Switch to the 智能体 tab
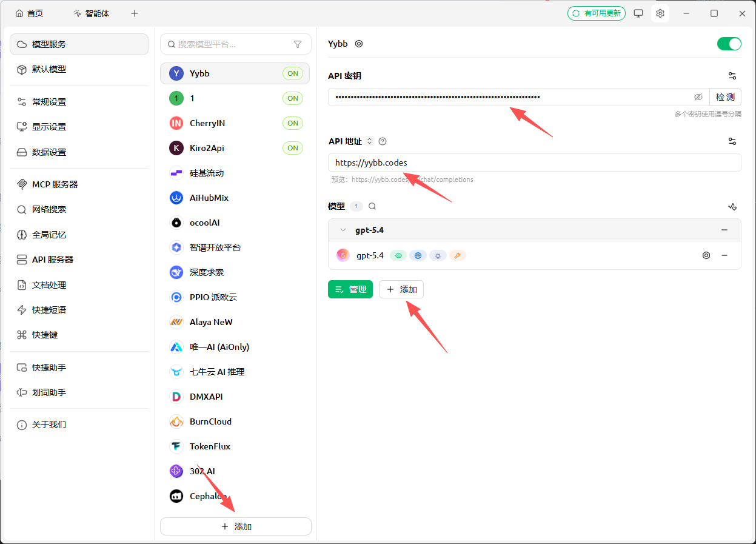Screen dimensions: 756x544 (92, 13)
